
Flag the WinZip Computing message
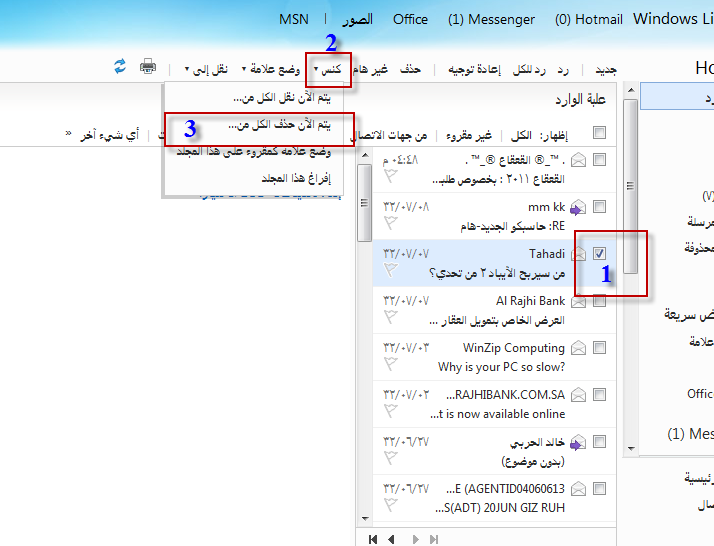click(x=391, y=364)
